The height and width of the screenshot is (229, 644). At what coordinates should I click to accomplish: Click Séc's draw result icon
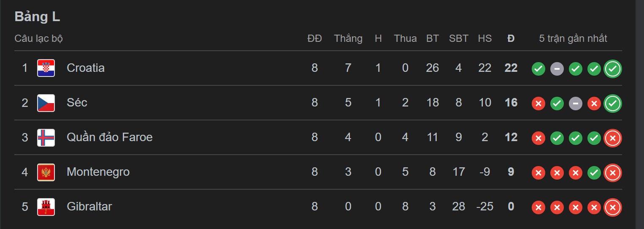576,104
